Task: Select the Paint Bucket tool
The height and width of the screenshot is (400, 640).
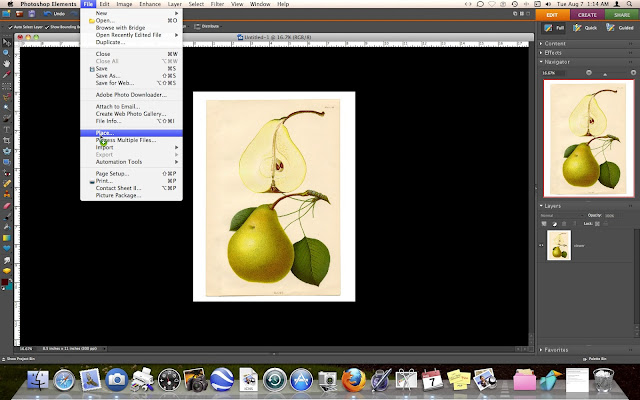Action: [7, 227]
